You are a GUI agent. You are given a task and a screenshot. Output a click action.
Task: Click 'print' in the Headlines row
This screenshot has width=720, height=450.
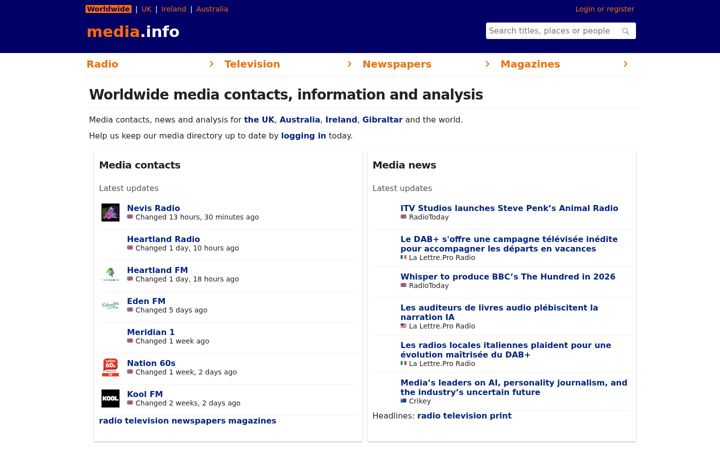501,416
